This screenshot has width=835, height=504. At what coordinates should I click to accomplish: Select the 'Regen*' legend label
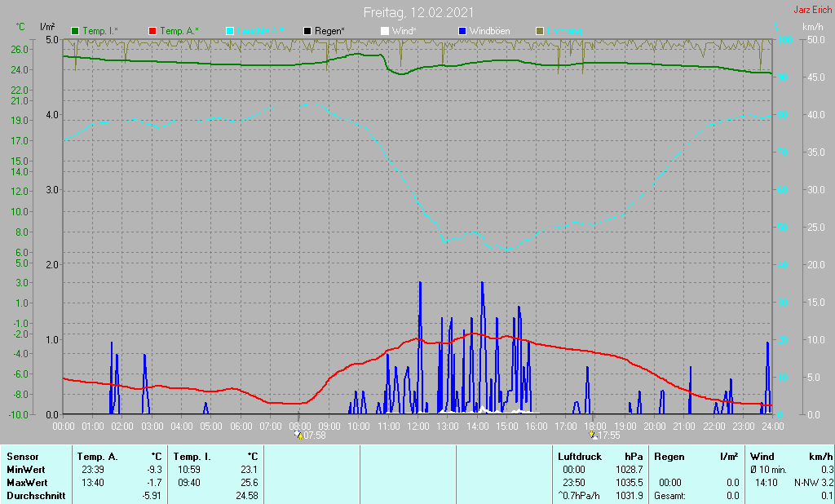click(329, 32)
